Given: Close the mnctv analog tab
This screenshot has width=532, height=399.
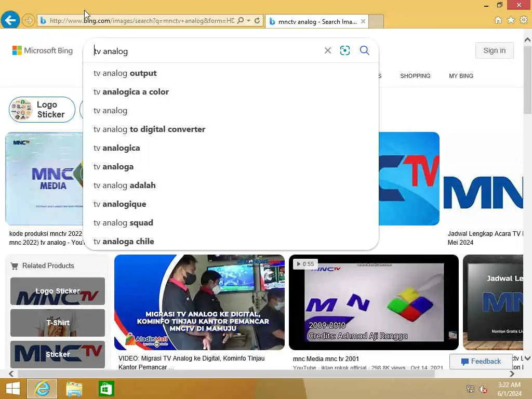Looking at the screenshot, I should (x=363, y=21).
